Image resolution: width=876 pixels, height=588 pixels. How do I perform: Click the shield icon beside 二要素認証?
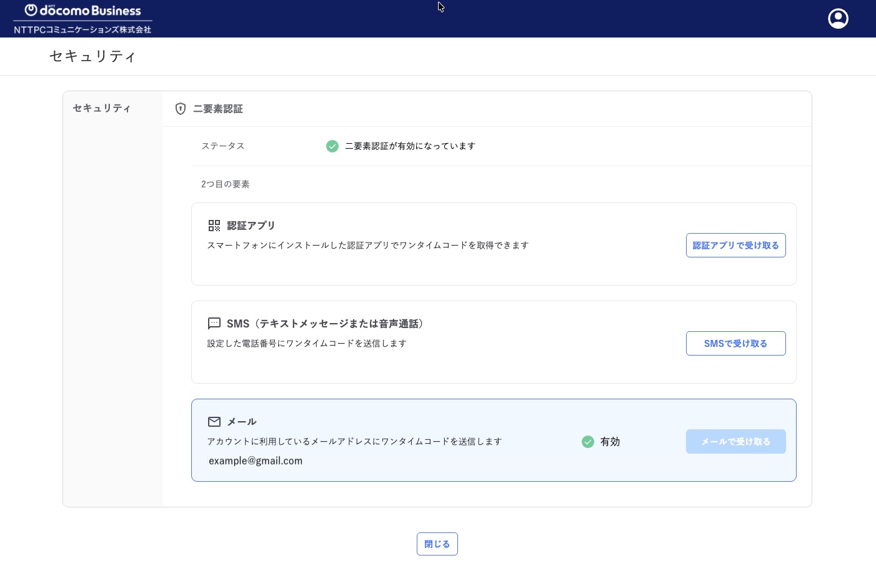point(181,109)
